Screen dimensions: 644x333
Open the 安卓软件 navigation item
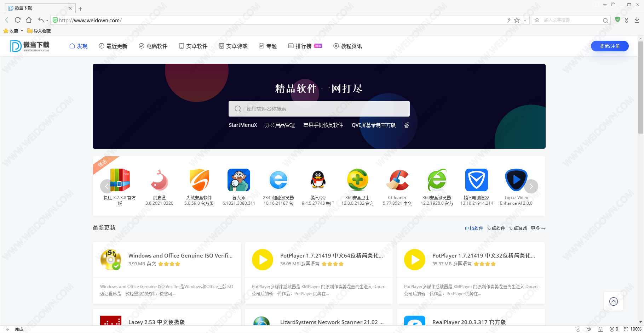[193, 46]
